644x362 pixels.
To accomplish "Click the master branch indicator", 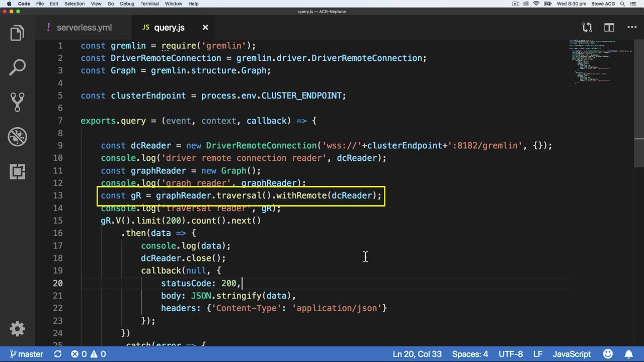I will point(26,354).
